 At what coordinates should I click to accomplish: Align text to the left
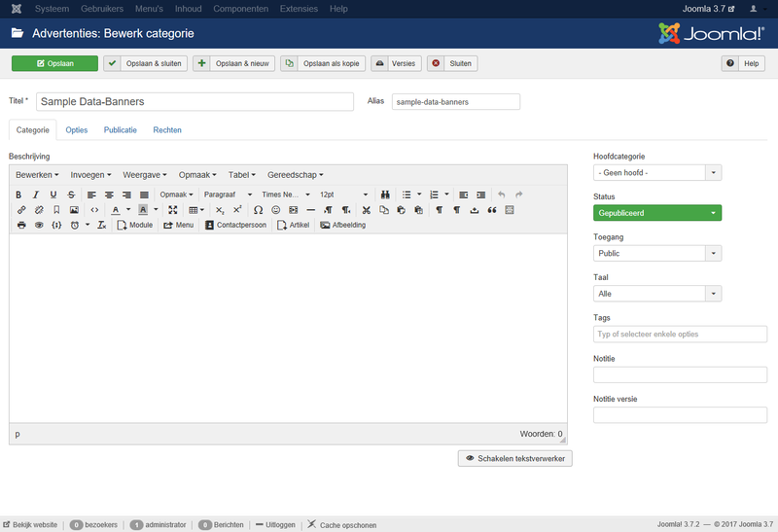(x=91, y=195)
